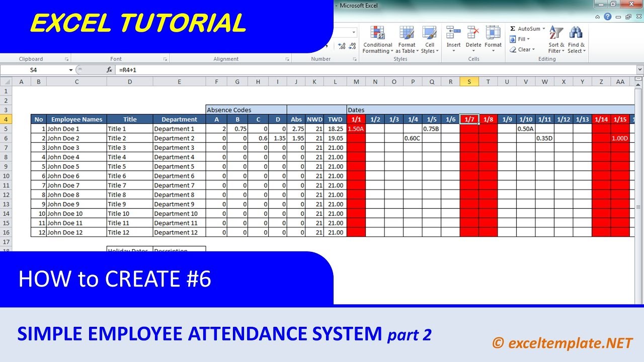Select the 'Department' header cell
Viewport: 644px width, 362px height.
(179, 119)
